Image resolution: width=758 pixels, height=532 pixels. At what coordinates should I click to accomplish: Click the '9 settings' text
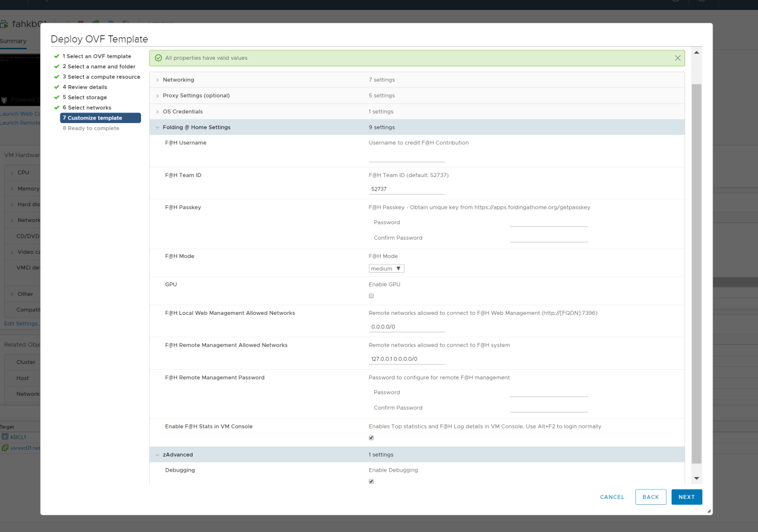tap(381, 127)
